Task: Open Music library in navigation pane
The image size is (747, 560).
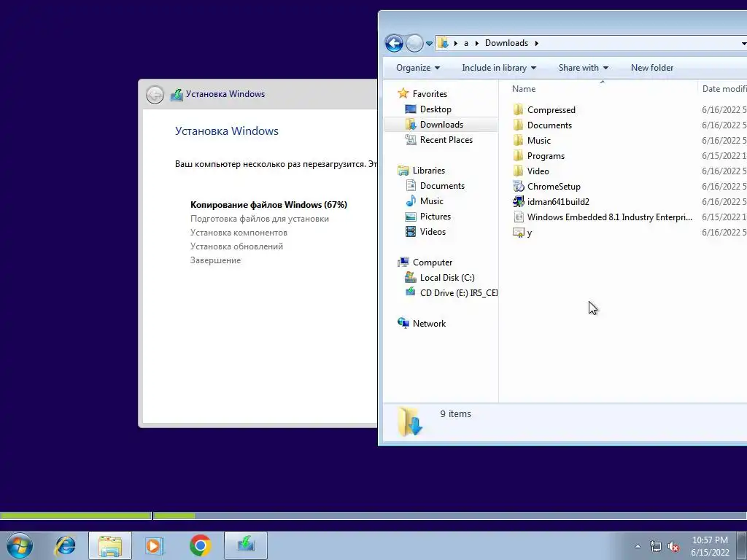Action: (x=431, y=201)
